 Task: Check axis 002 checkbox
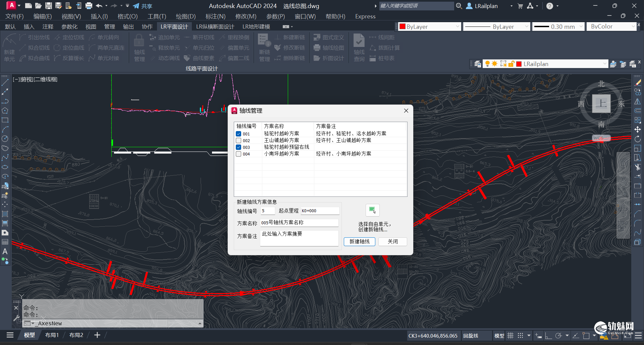tap(238, 140)
